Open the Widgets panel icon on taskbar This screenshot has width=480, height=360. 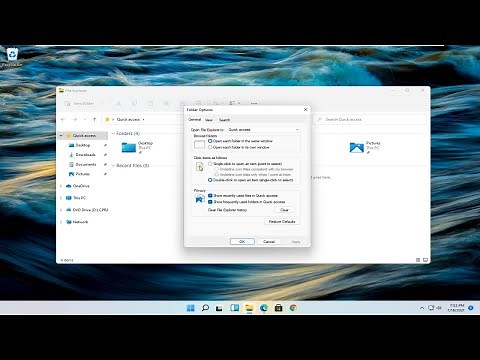click(234, 308)
